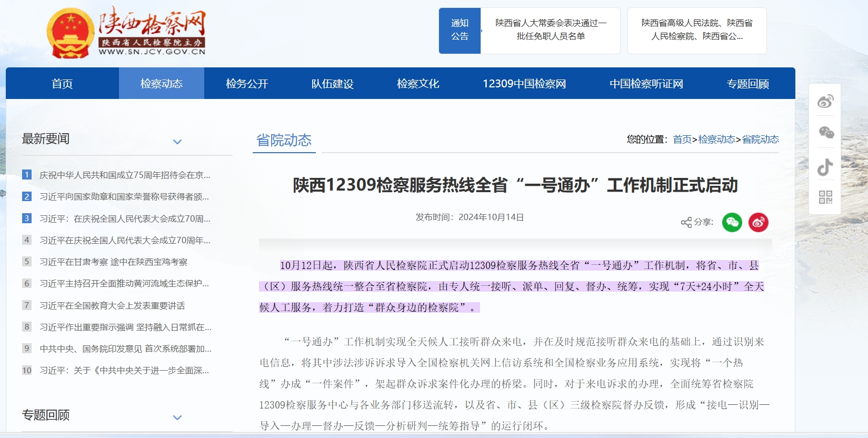Go to 首页 in navigation bar
The image size is (868, 438).
click(62, 84)
